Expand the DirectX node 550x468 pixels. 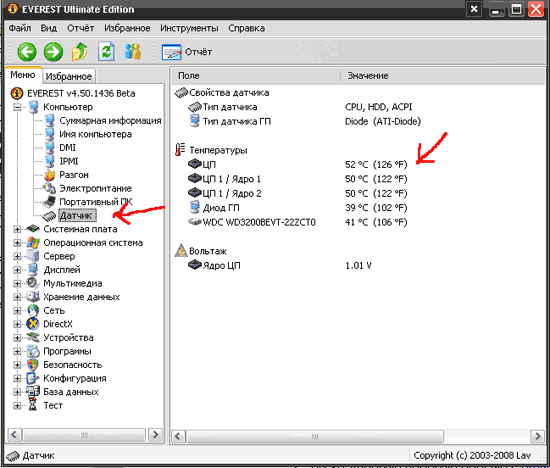tap(17, 324)
